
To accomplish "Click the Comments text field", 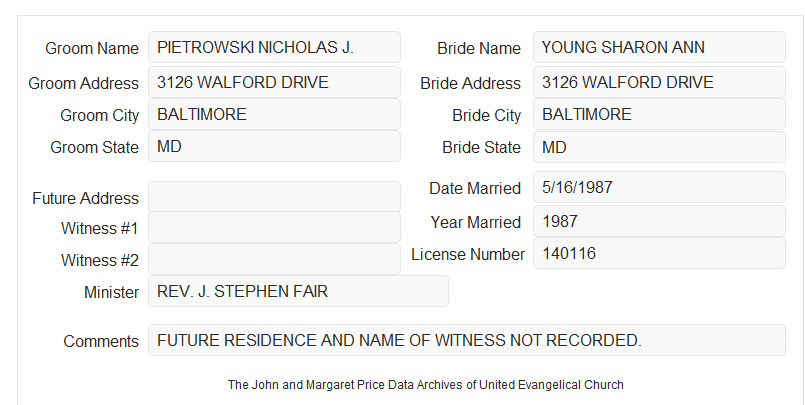I will [x=467, y=340].
